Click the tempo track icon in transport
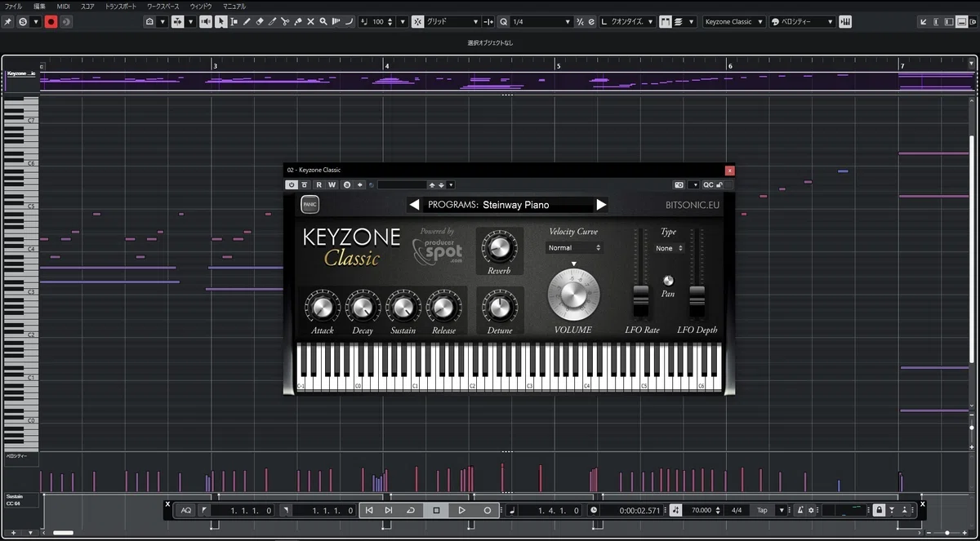The height and width of the screenshot is (541, 980). pyautogui.click(x=677, y=510)
